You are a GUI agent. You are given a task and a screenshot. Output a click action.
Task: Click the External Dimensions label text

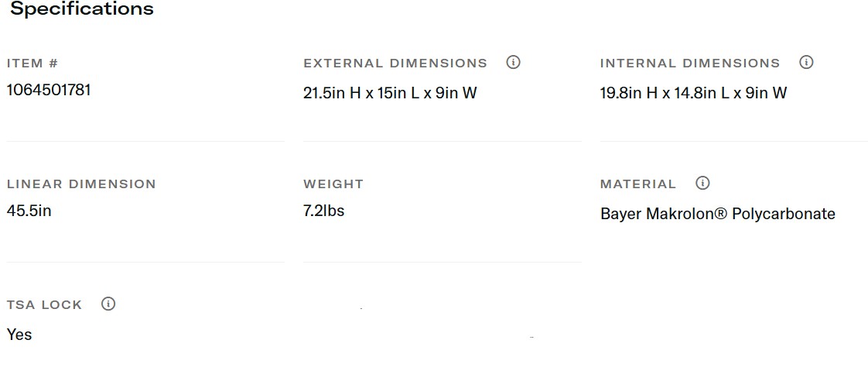point(395,64)
